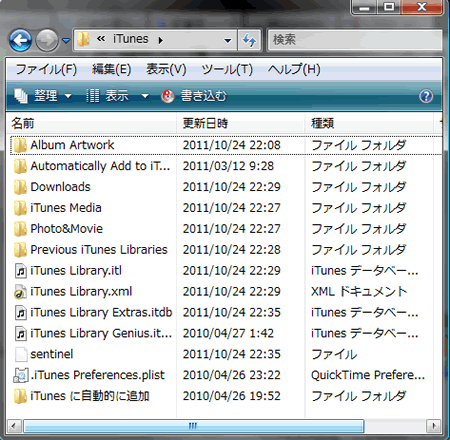Select the Automatically Add to iT... folder icon

pyautogui.click(x=20, y=166)
